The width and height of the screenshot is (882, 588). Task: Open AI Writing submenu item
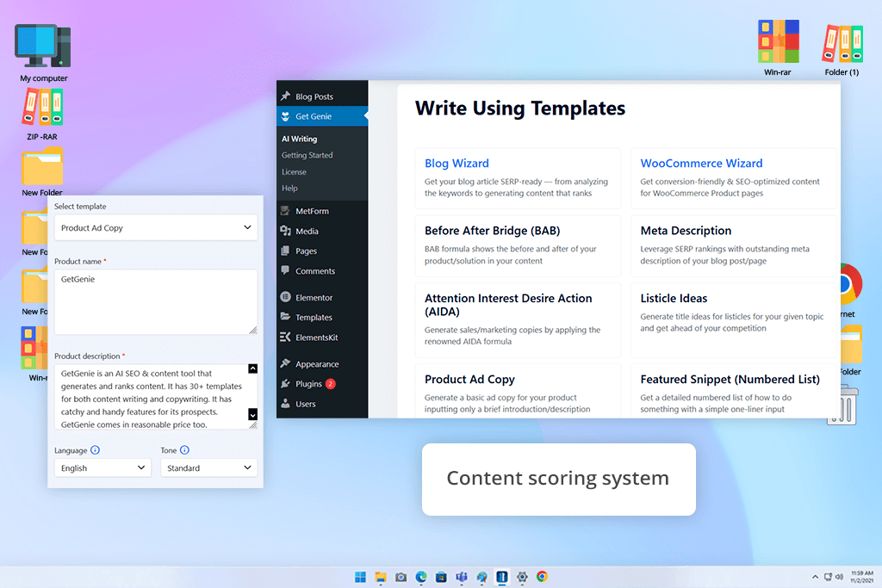pos(299,139)
